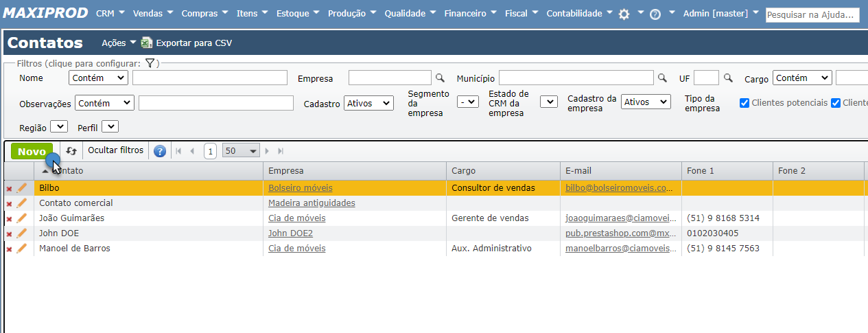Click the Nome filter text field

point(209,78)
